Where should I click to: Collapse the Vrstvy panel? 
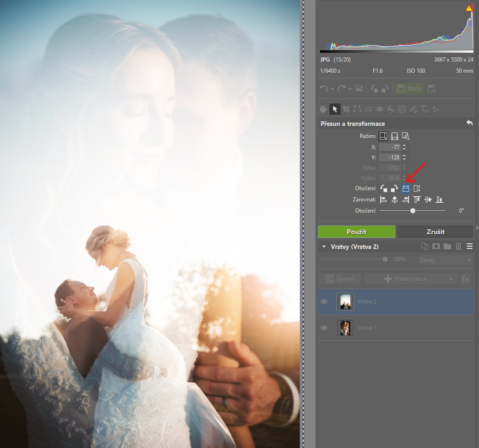[323, 247]
